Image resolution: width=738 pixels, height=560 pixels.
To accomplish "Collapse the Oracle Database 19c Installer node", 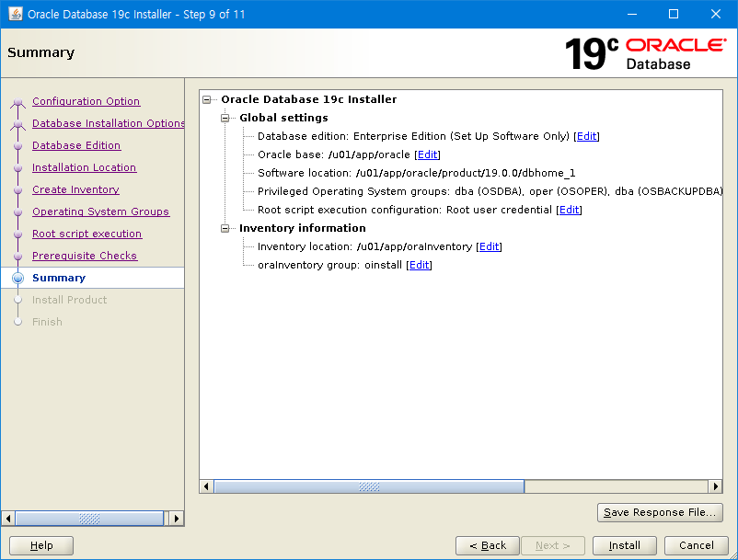I will coord(207,99).
